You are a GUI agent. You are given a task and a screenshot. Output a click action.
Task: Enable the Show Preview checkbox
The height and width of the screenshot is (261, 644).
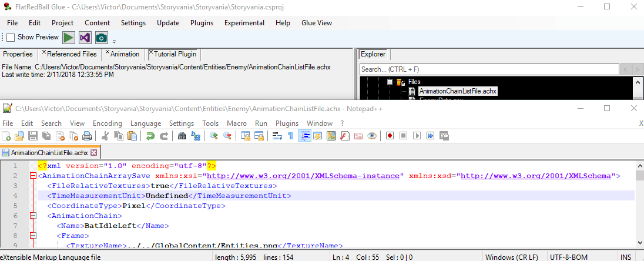click(x=11, y=38)
